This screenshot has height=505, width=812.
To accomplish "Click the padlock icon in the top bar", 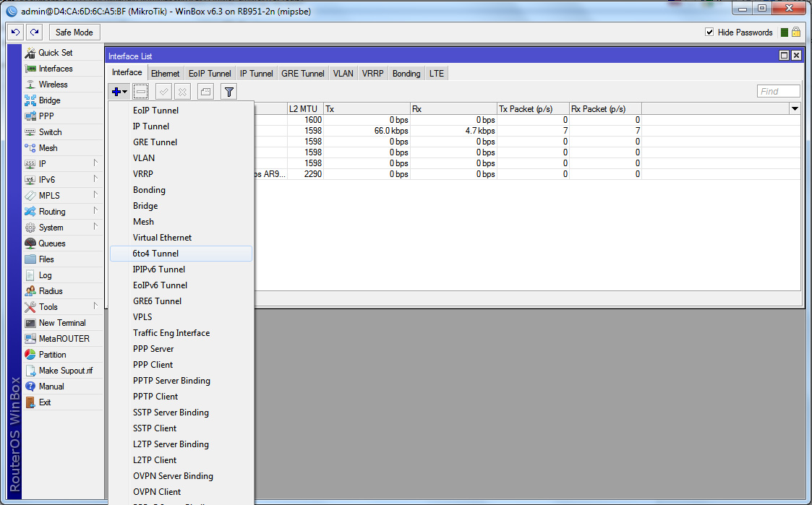I will point(796,33).
